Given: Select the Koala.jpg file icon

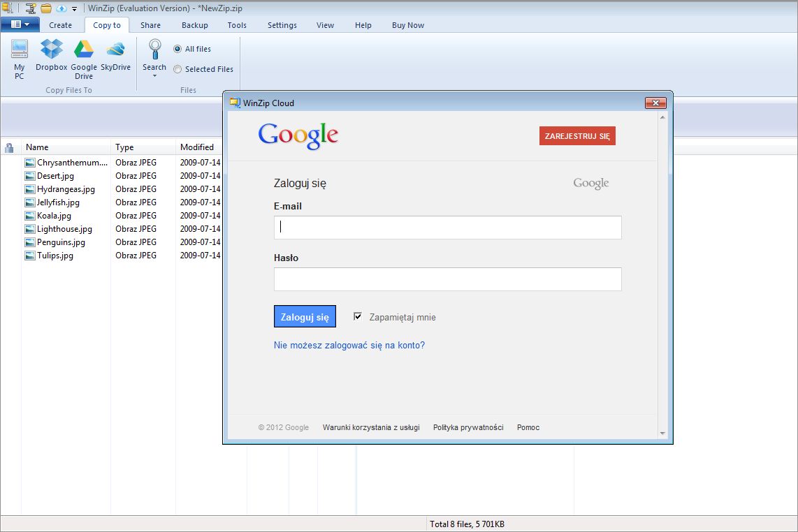Looking at the screenshot, I should tap(30, 216).
